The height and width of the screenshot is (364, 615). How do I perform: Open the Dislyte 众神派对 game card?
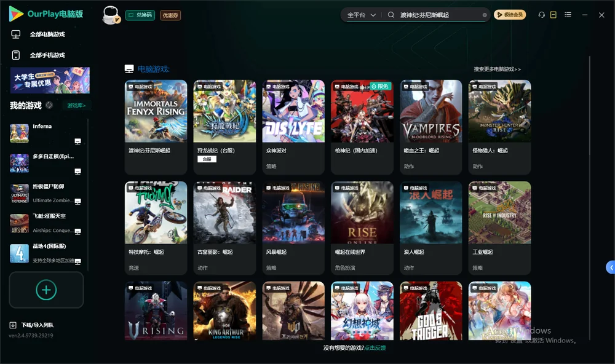(293, 127)
